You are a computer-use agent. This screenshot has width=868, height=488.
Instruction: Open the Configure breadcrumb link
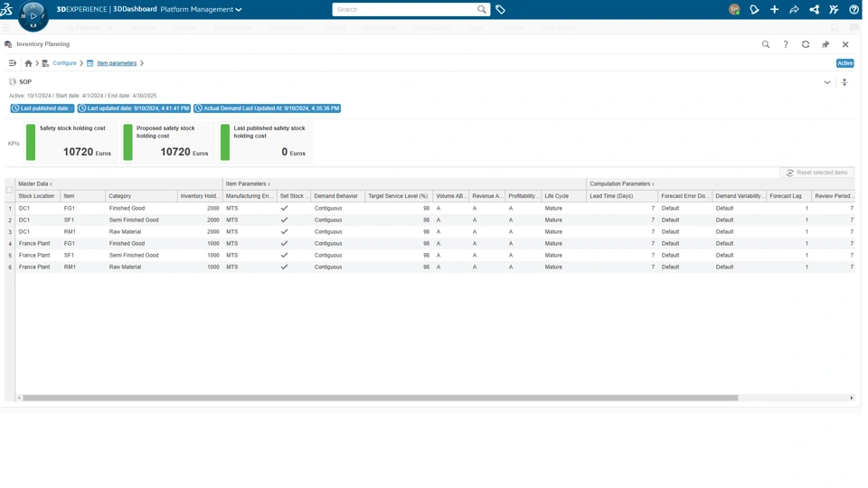64,63
